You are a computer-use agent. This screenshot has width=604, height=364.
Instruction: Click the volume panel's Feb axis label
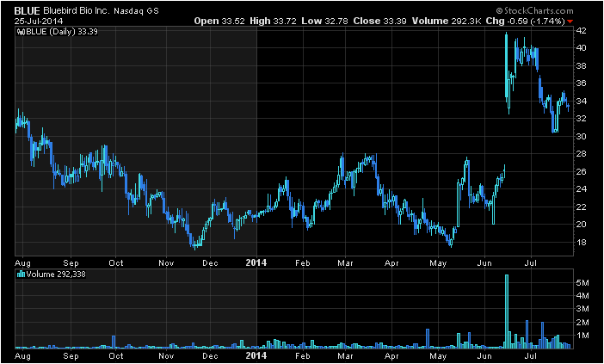[x=303, y=355]
